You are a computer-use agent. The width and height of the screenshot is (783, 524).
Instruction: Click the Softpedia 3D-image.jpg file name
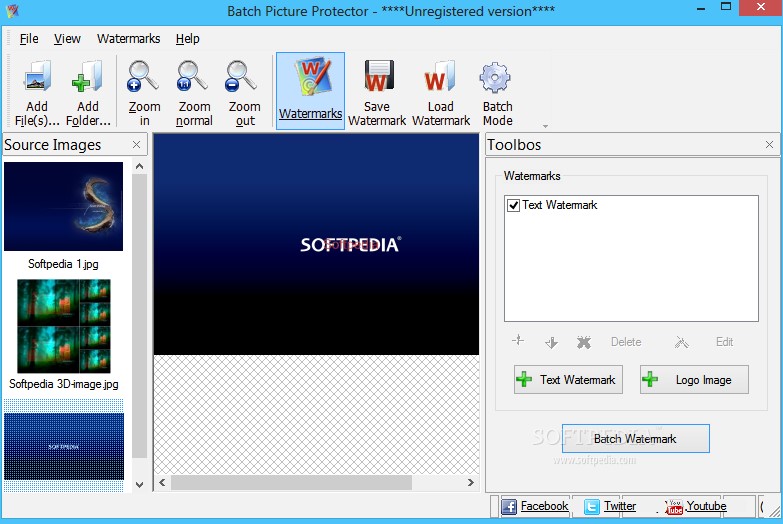coord(63,384)
